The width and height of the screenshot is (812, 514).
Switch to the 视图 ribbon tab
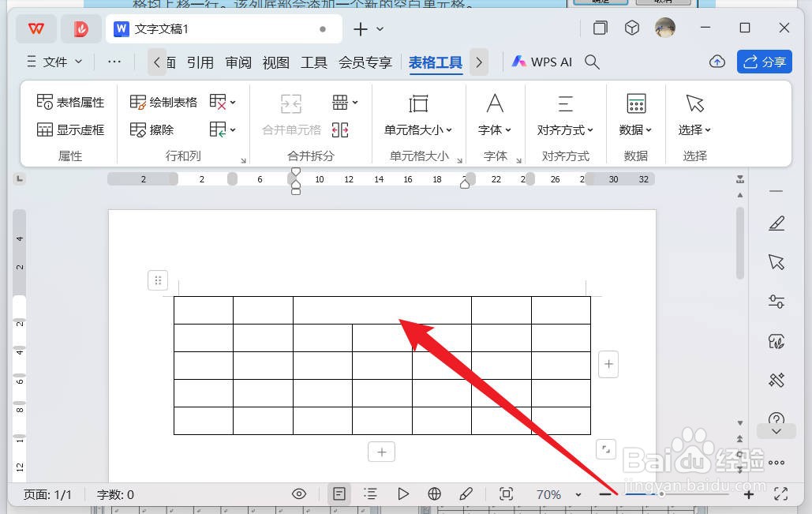click(x=275, y=62)
